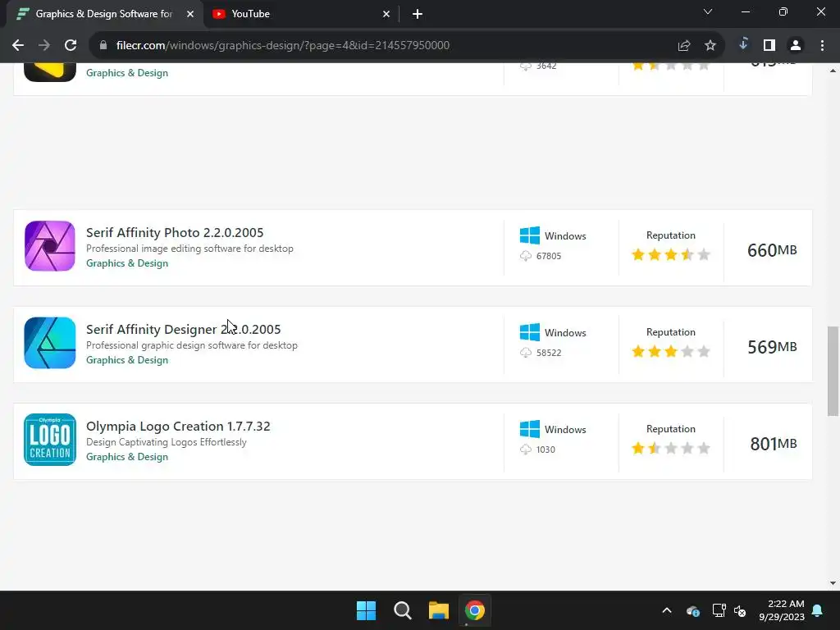Click Graphics & Design under Affinity Designer

[x=127, y=360]
